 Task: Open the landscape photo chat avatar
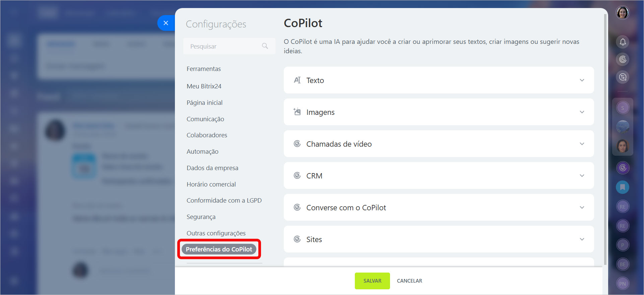[623, 127]
